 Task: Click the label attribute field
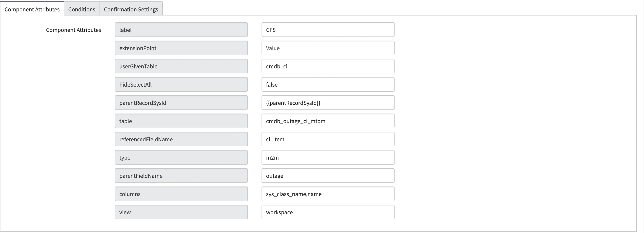coord(181,29)
